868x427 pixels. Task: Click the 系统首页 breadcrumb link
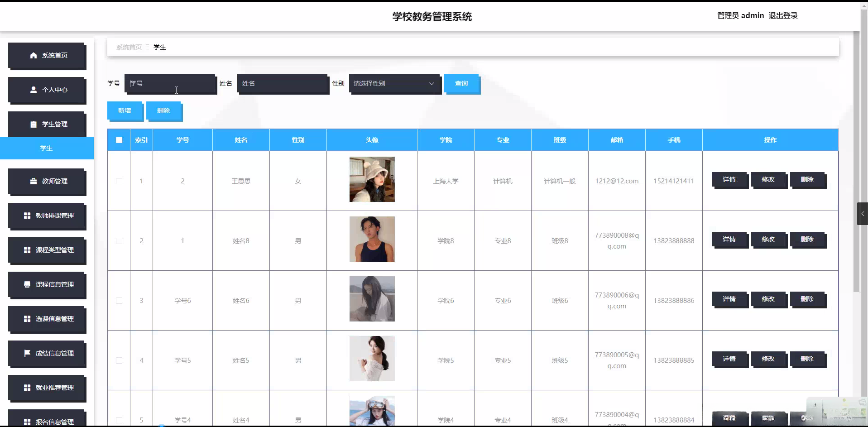click(x=129, y=47)
